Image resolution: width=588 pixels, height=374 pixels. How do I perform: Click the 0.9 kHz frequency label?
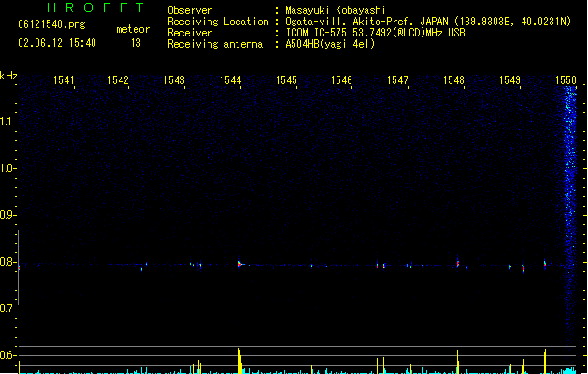pos(7,215)
